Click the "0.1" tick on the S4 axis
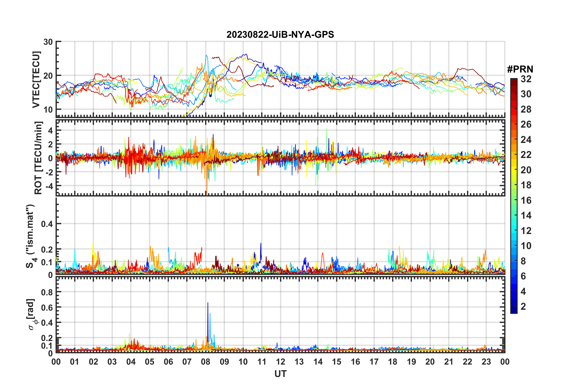The width and height of the screenshot is (561, 392). point(47,262)
